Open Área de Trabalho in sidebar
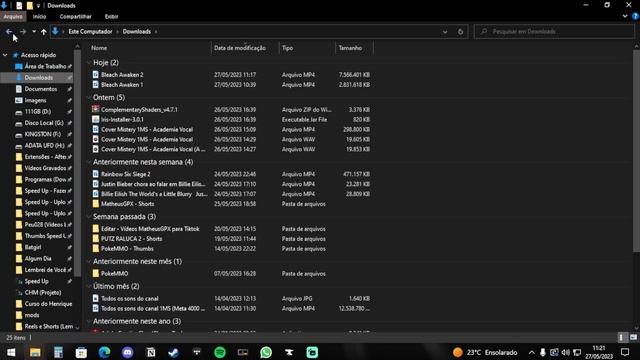Image resolution: width=640 pixels, height=360 pixels. coord(45,66)
